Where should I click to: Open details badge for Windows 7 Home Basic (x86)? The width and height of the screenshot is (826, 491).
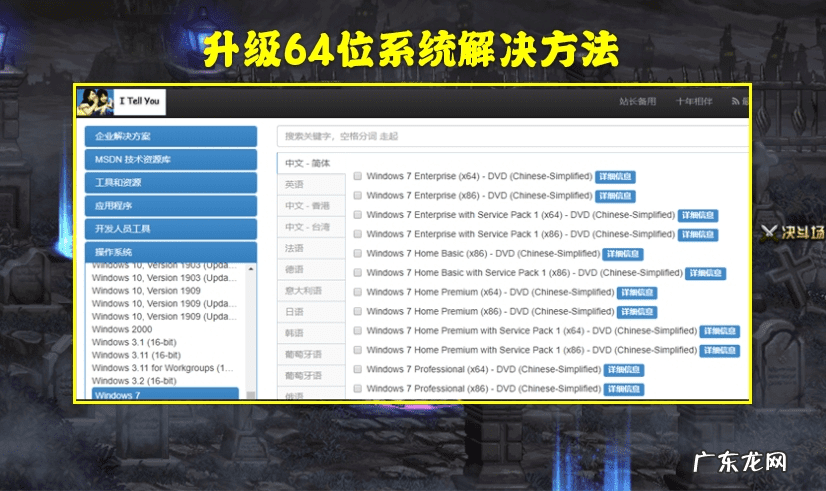point(624,254)
